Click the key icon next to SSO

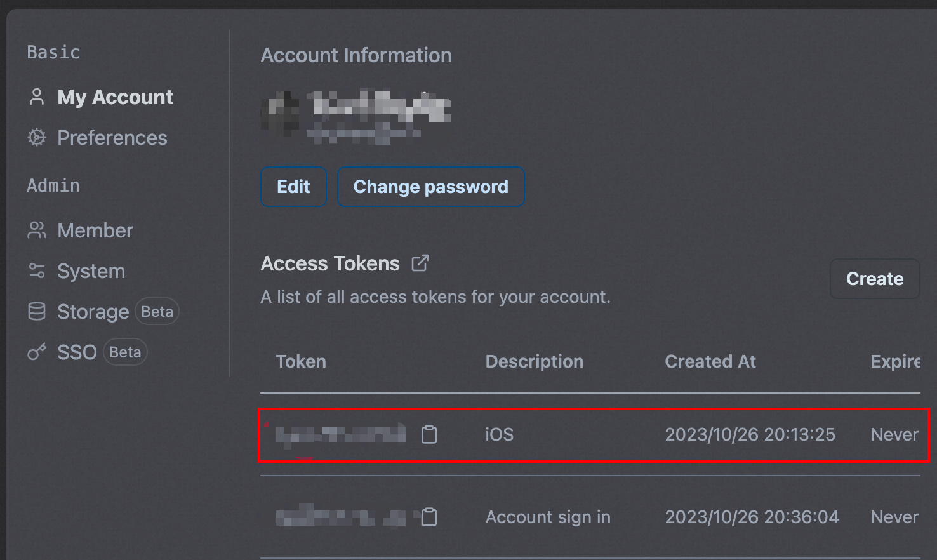[37, 352]
